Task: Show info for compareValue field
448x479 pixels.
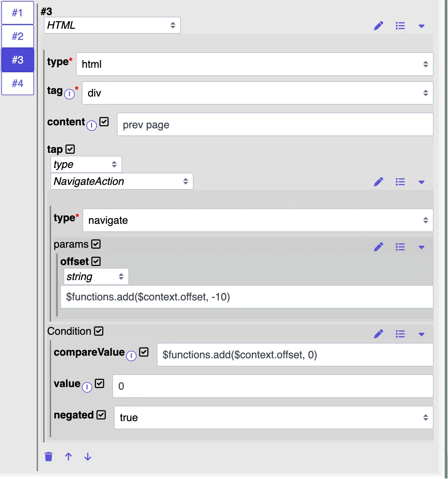Action: (x=131, y=356)
